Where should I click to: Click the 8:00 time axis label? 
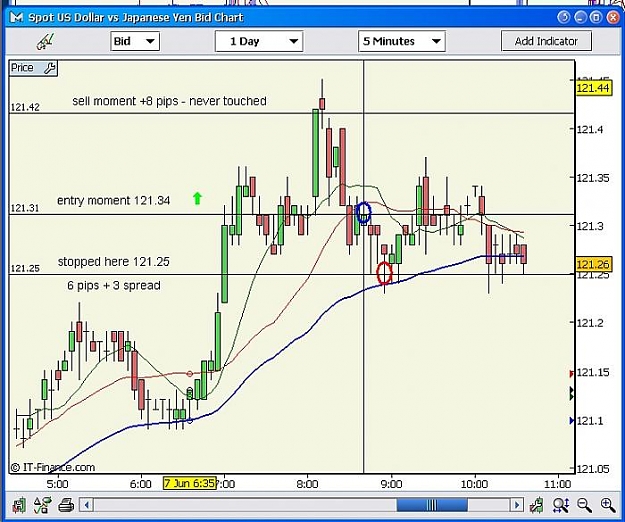tap(307, 484)
